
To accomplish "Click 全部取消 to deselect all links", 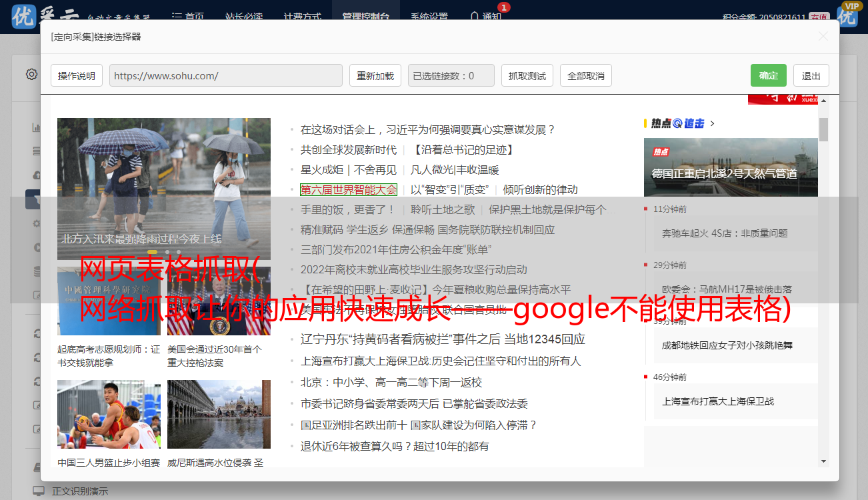I will coord(585,76).
